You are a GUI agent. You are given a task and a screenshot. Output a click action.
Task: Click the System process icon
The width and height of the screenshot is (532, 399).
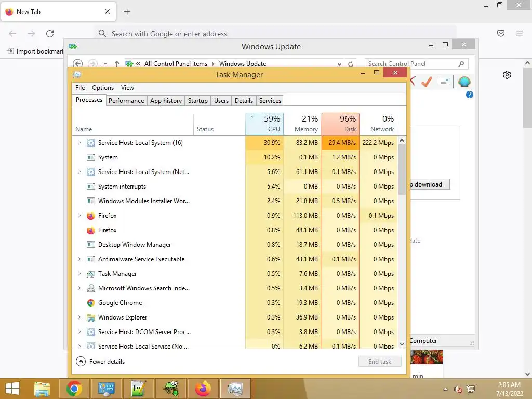[x=90, y=157]
